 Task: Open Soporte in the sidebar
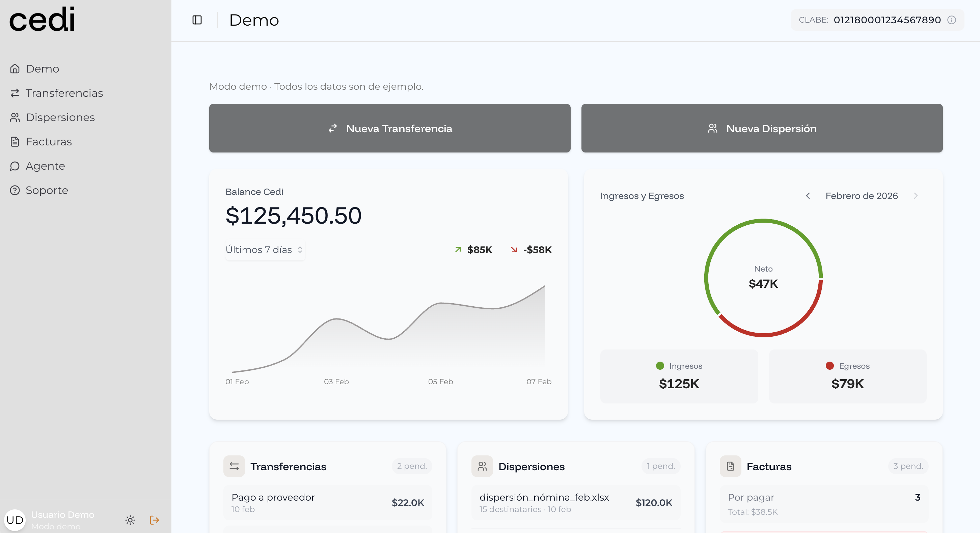47,191
